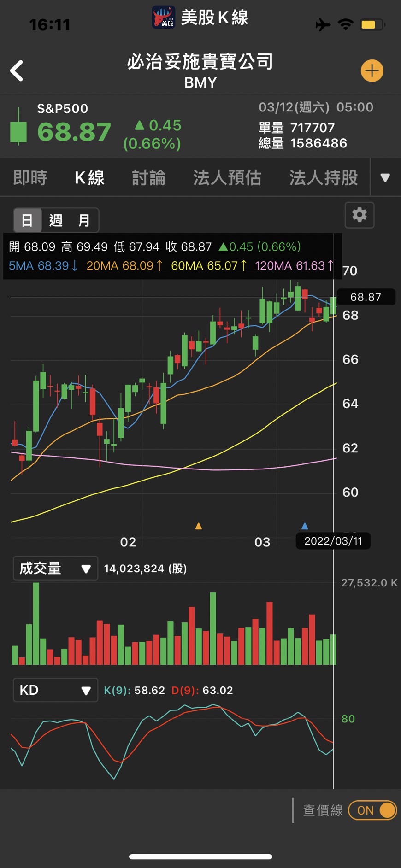The width and height of the screenshot is (401, 868).
Task: Tap the back arrow icon
Action: 17,71
